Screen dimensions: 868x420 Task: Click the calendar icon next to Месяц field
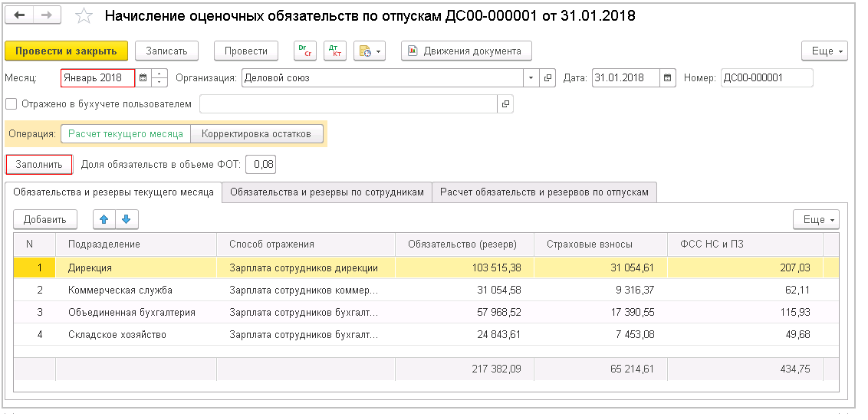pyautogui.click(x=143, y=78)
